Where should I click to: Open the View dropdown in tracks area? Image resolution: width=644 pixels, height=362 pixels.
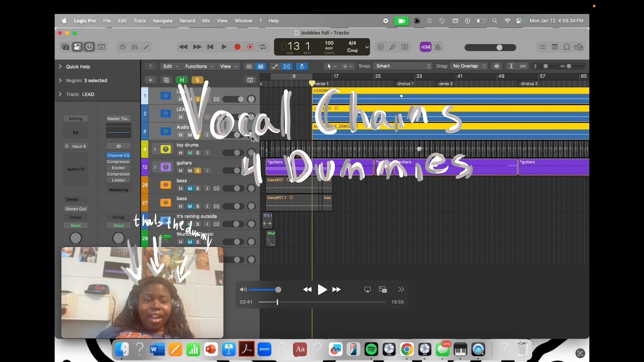[228, 66]
